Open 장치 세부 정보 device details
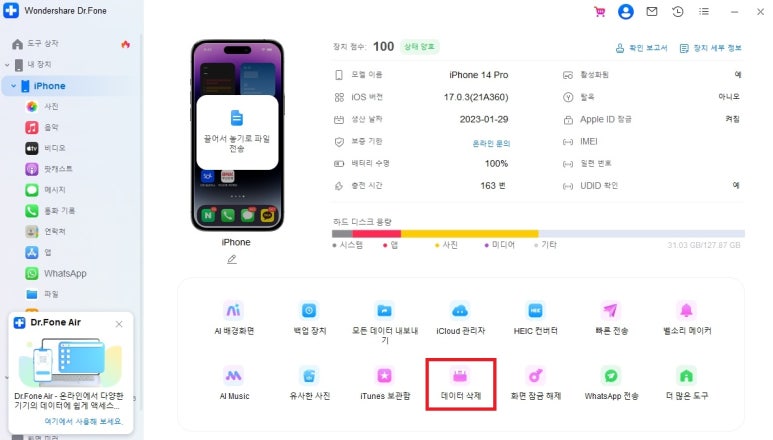773x440 pixels. tap(710, 48)
